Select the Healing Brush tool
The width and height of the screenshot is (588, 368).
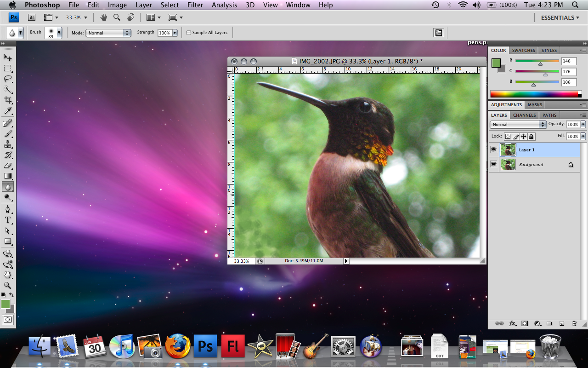click(8, 123)
